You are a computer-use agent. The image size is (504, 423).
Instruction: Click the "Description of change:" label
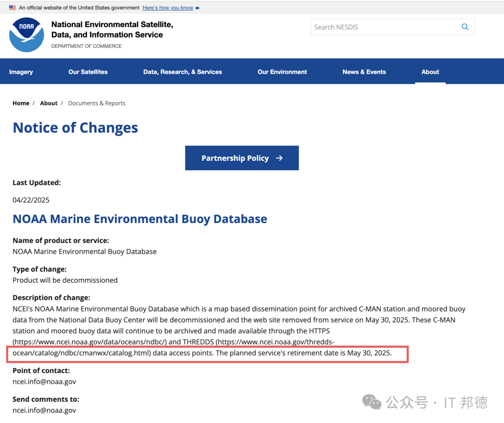51,298
